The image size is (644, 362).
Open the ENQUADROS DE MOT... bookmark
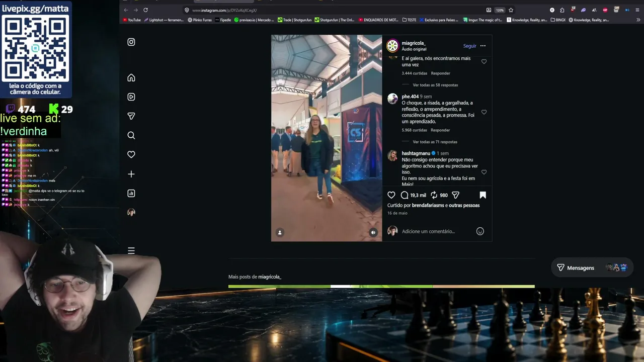378,20
